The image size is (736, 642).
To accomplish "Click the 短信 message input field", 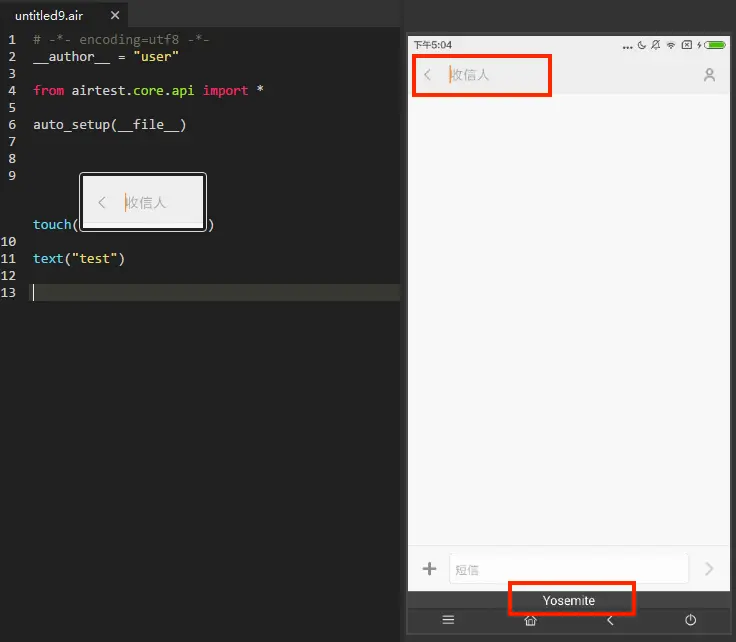I will (568, 569).
